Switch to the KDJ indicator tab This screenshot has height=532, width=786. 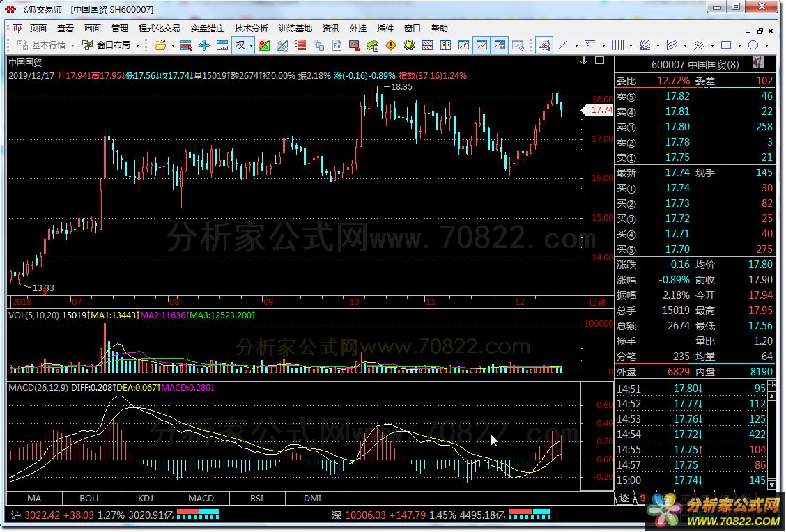(146, 499)
